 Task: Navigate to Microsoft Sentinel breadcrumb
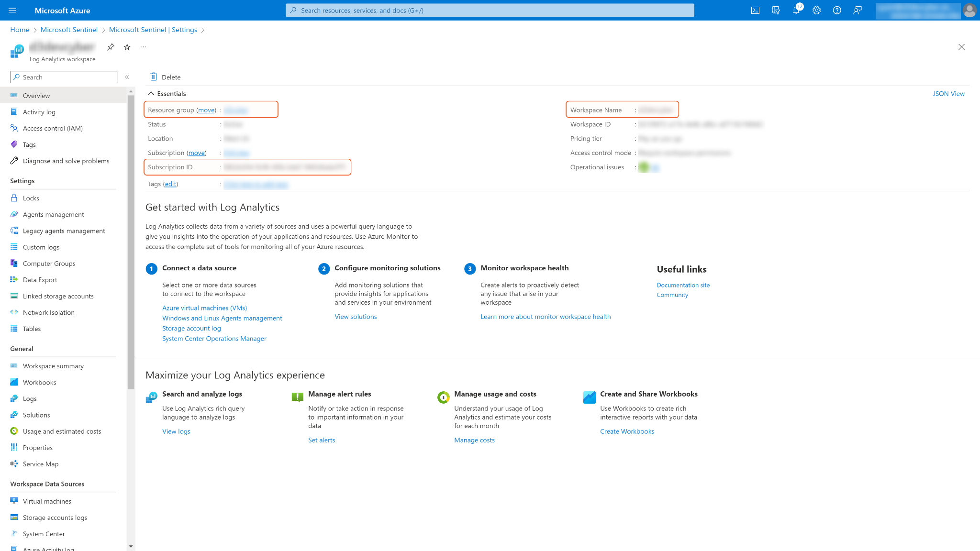(x=69, y=30)
